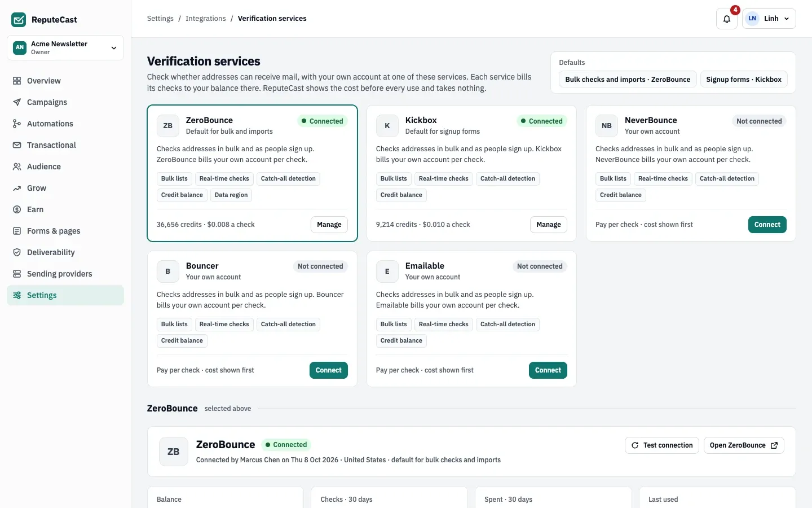Click the refresh icon on Test connection

tap(635, 445)
